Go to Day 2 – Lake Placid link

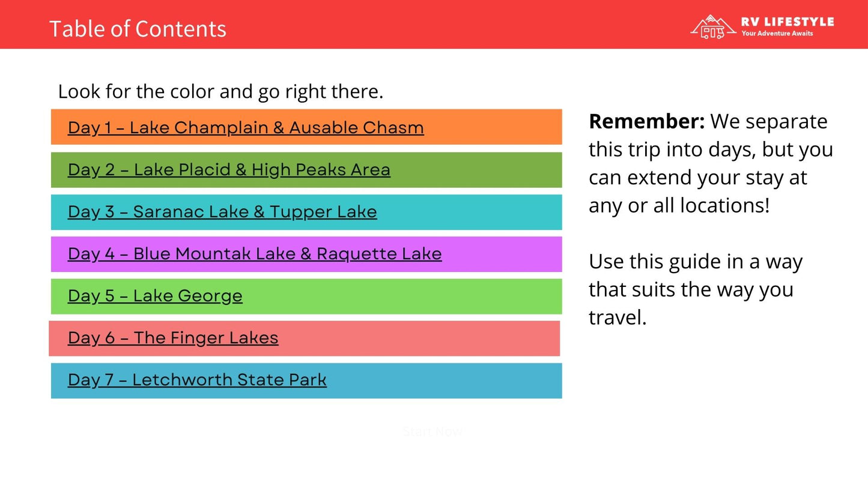229,170
